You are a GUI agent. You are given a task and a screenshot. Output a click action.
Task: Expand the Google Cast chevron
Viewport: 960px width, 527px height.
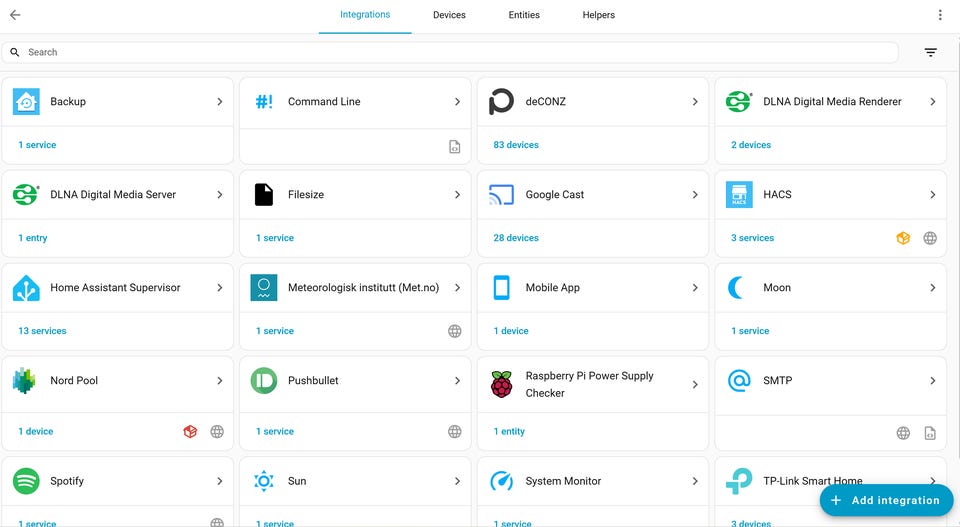pyautogui.click(x=695, y=195)
